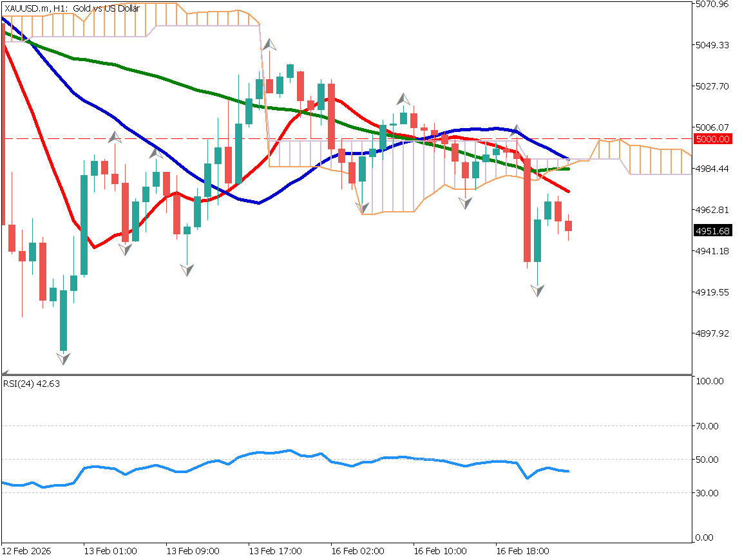
Task: Click the 12 Feb 2026 date label
Action: coord(27,552)
